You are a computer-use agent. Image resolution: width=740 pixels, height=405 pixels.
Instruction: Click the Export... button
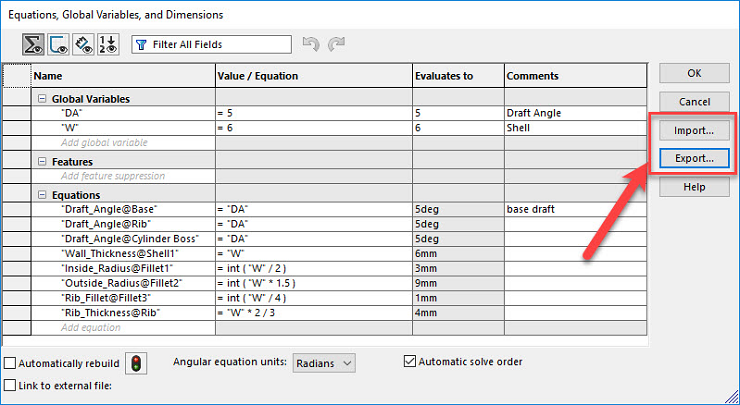point(694,159)
